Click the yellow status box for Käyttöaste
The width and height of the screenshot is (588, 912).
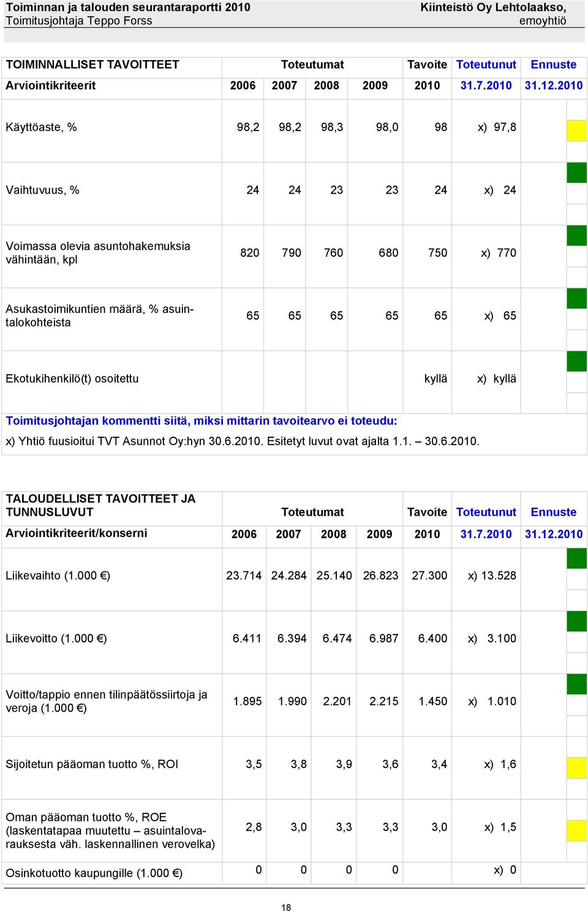coord(576,131)
